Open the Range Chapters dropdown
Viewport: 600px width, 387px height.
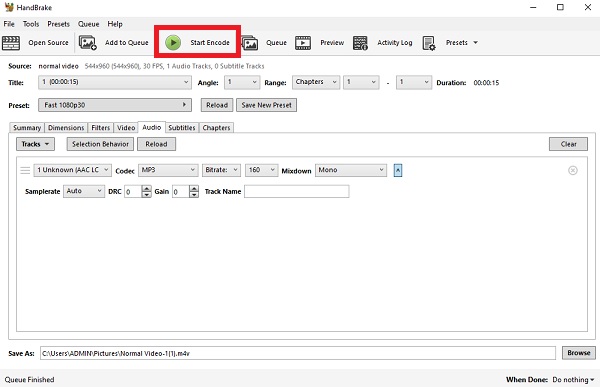click(x=316, y=82)
